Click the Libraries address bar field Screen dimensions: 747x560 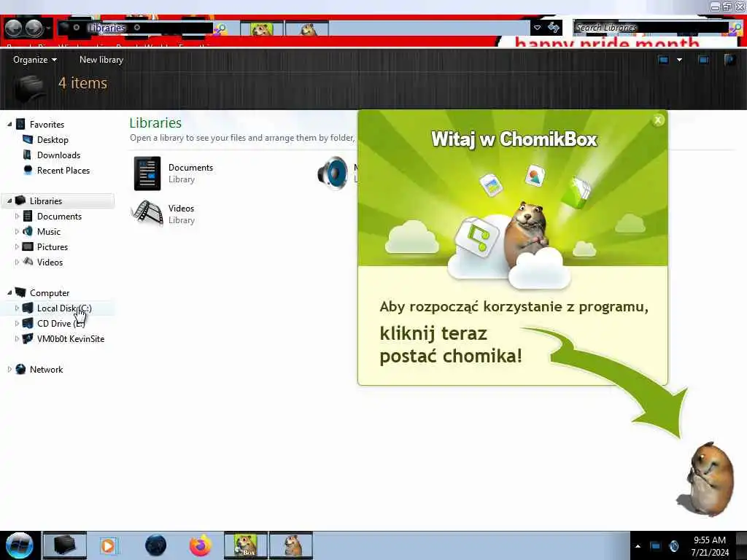click(136, 28)
